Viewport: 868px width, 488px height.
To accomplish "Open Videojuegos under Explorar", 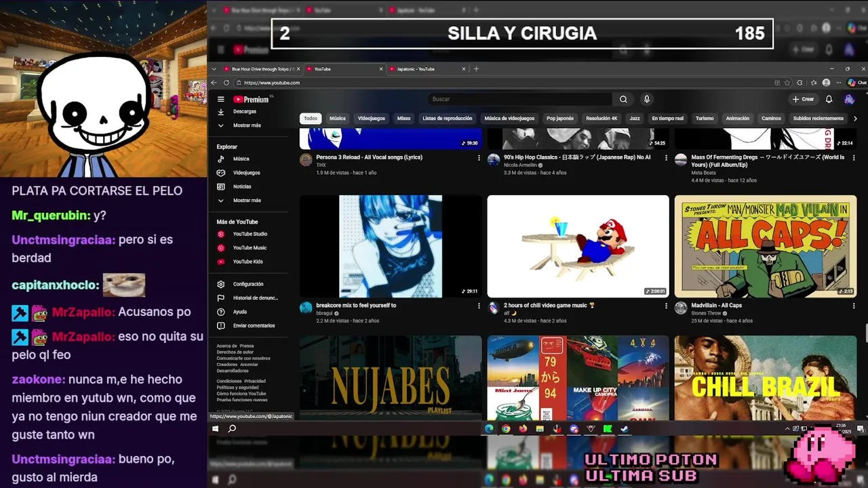I will (248, 173).
